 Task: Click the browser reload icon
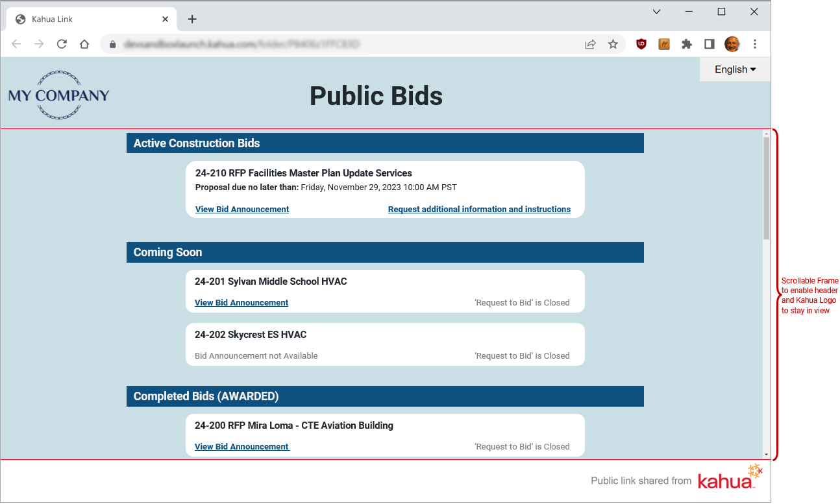[62, 44]
